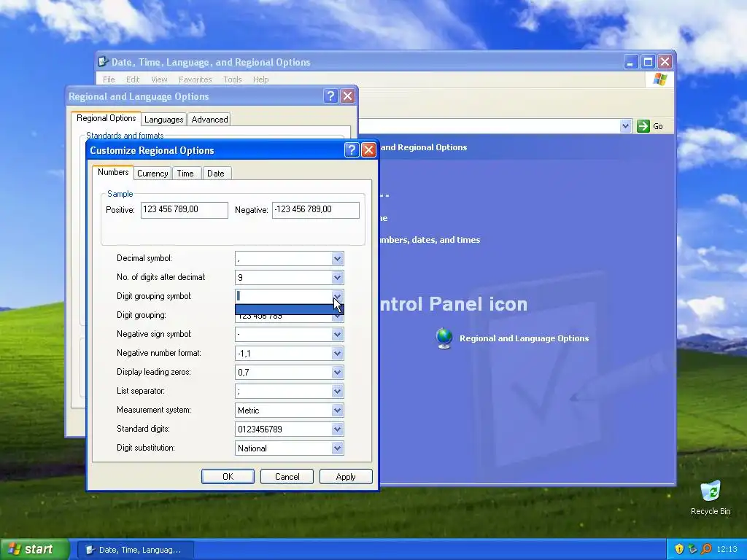Click the Negative sample field

pyautogui.click(x=315, y=210)
